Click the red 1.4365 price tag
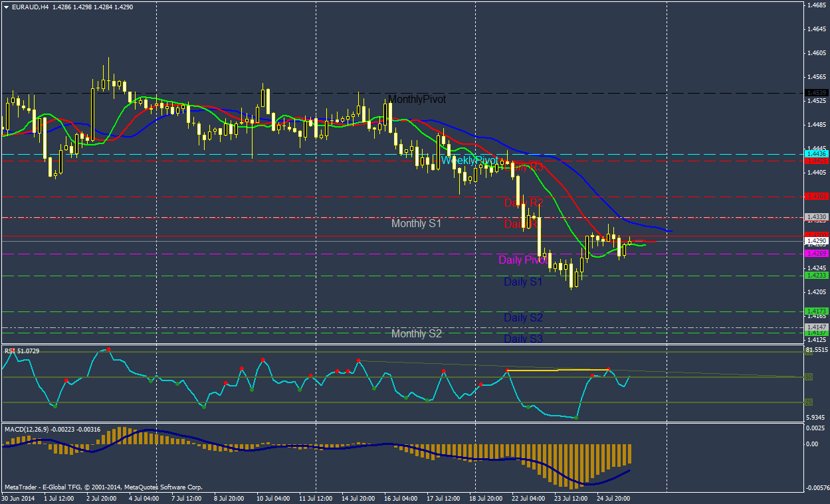The width and height of the screenshot is (830, 504). [815, 197]
